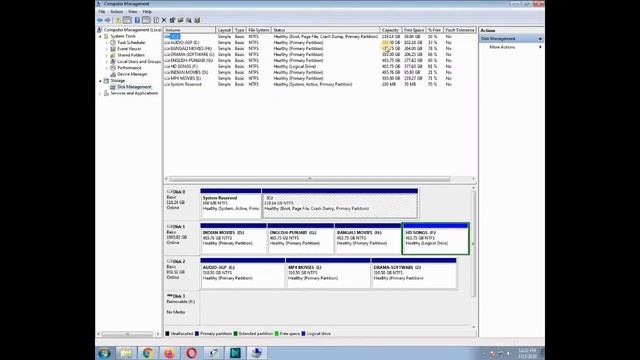640x360 pixels.
Task: Click the black X Delete toolbar icon
Action: 164,20
